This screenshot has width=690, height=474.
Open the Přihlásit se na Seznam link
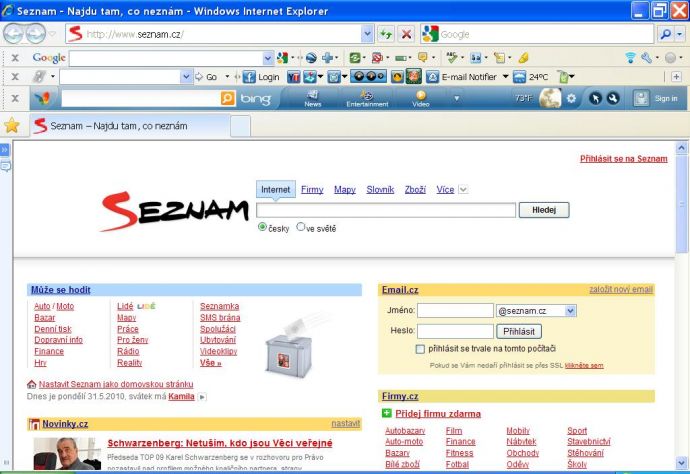pos(624,159)
